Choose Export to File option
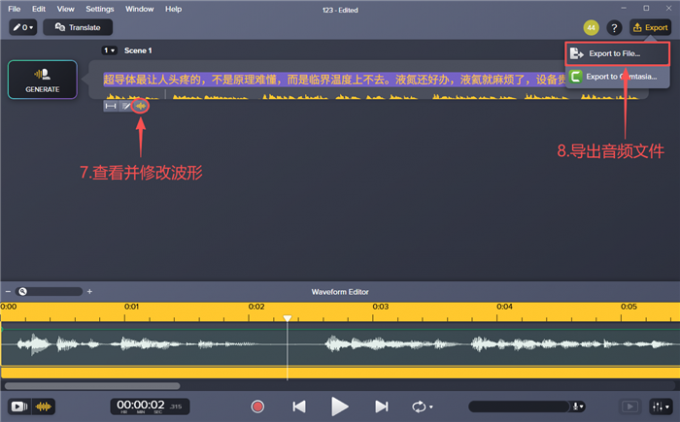The width and height of the screenshot is (680, 422). (x=617, y=54)
